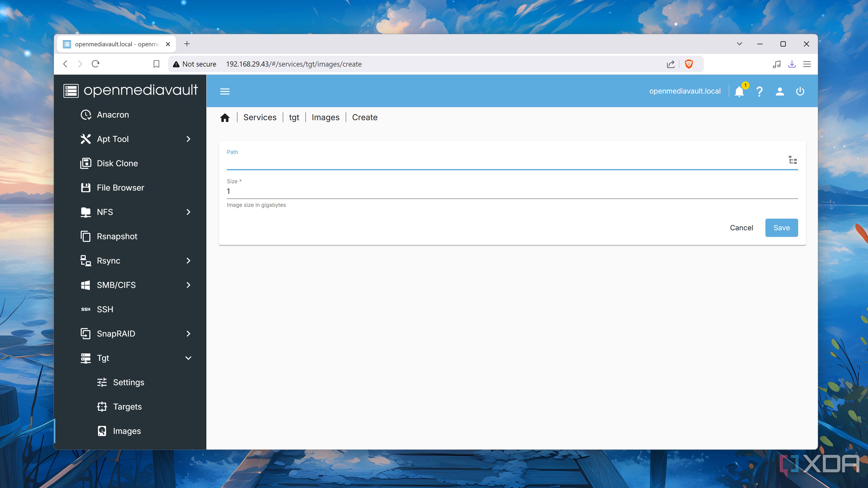
Task: Click the browser address bar URL
Action: coord(293,64)
